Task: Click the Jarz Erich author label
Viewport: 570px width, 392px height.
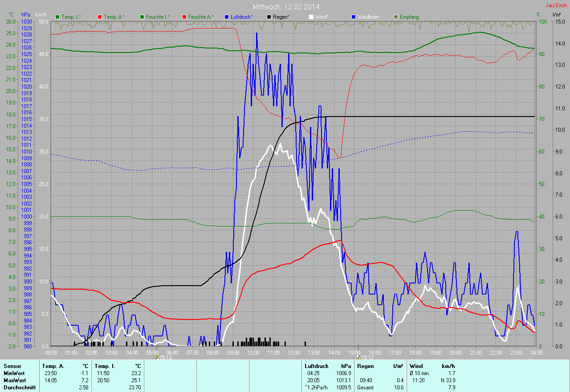Action: click(556, 5)
